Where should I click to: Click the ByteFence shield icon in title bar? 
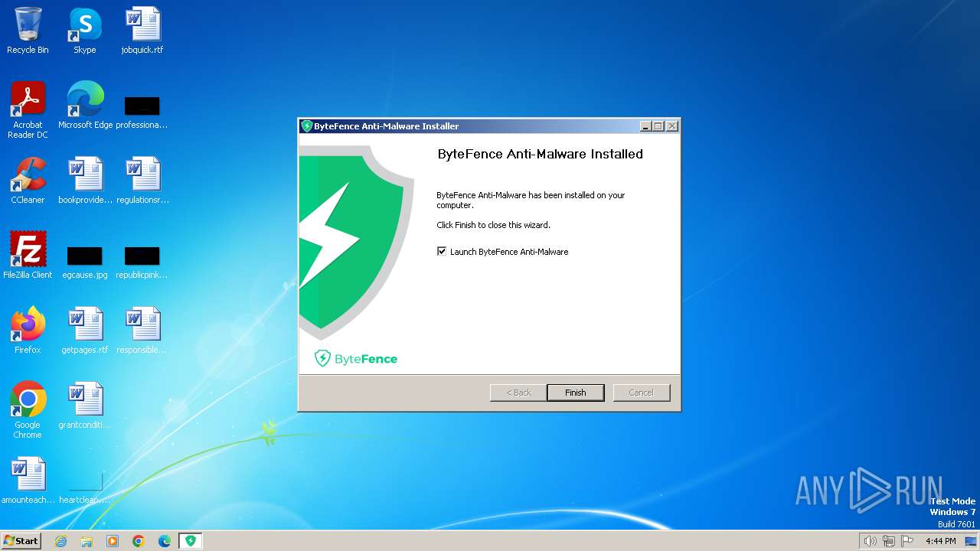[x=307, y=126]
